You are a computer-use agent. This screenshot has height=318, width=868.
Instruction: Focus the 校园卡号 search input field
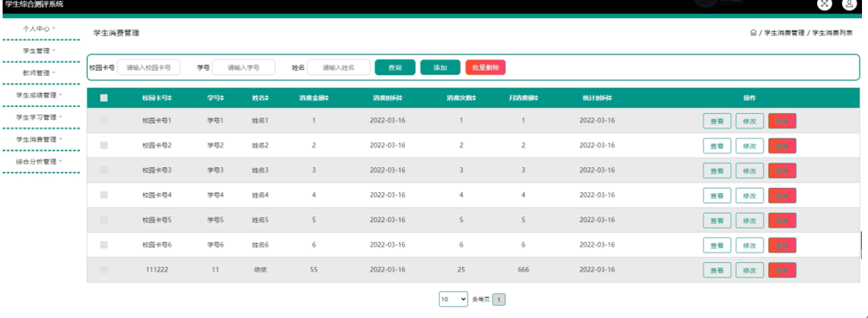[x=149, y=67]
